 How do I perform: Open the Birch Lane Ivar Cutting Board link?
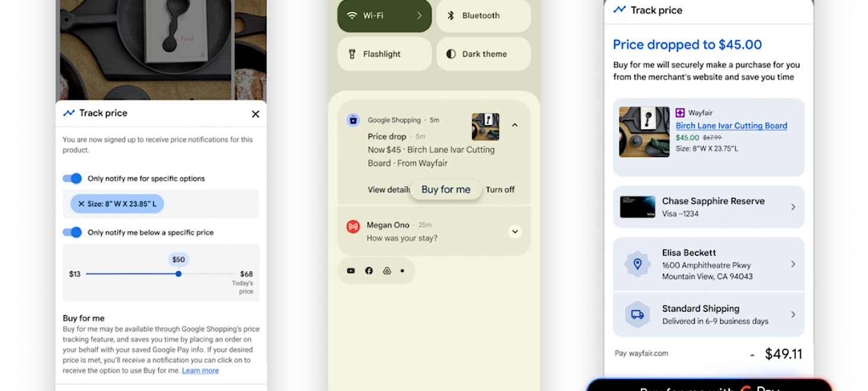point(731,126)
